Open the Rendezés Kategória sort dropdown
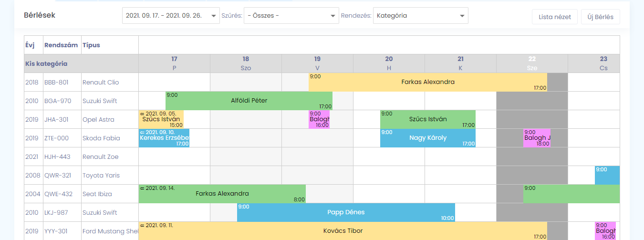The width and height of the screenshot is (644, 240). coord(420,15)
